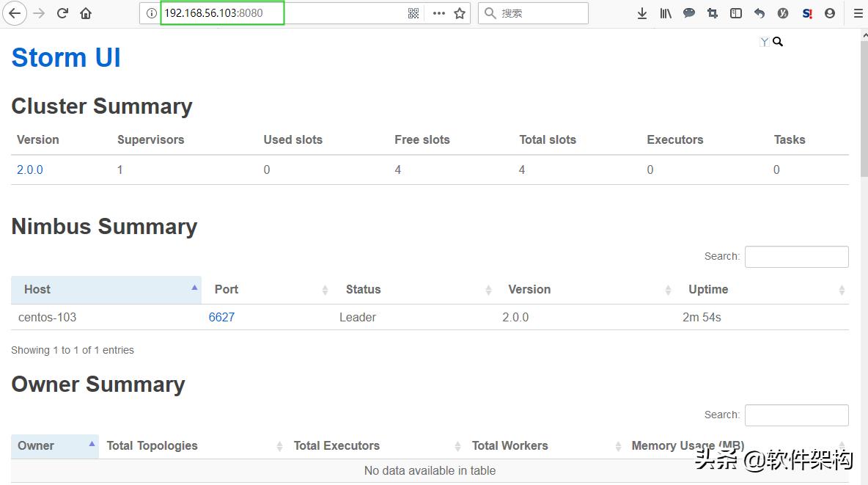Open the Firefox account profile icon

click(x=829, y=12)
